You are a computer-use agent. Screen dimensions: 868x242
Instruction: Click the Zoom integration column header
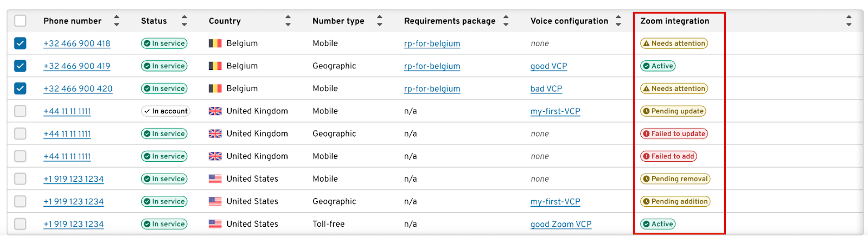point(674,21)
